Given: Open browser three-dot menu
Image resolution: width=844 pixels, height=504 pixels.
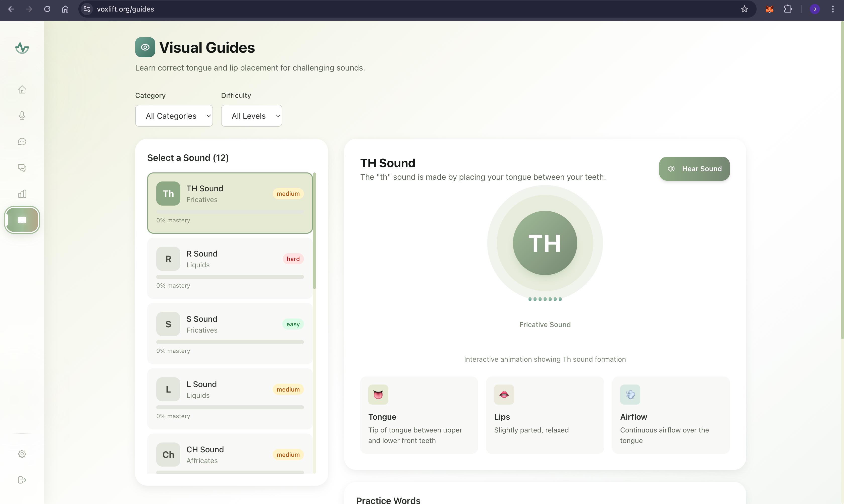Looking at the screenshot, I should (x=832, y=9).
